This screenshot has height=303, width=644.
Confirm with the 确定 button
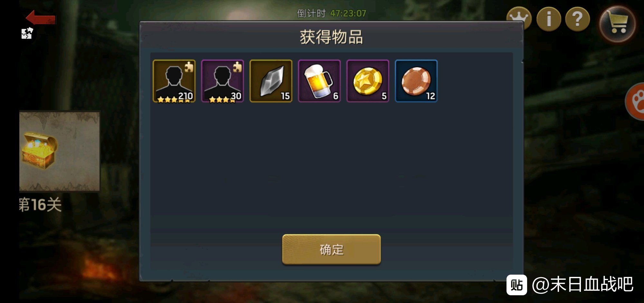[x=331, y=249]
